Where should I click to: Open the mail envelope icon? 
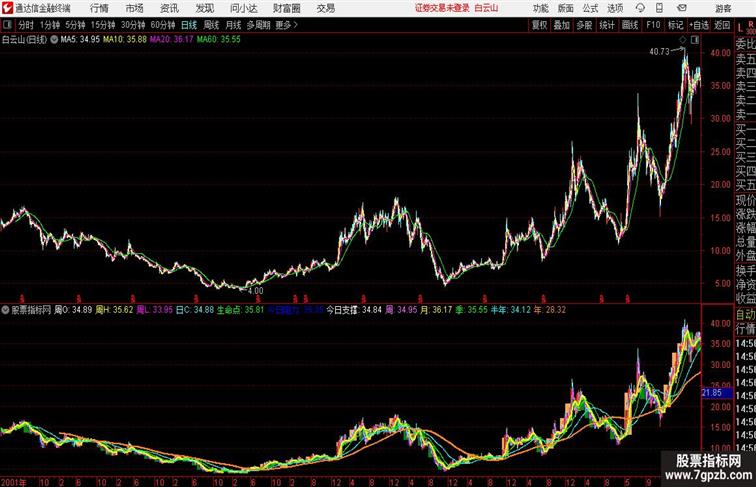click(x=682, y=8)
